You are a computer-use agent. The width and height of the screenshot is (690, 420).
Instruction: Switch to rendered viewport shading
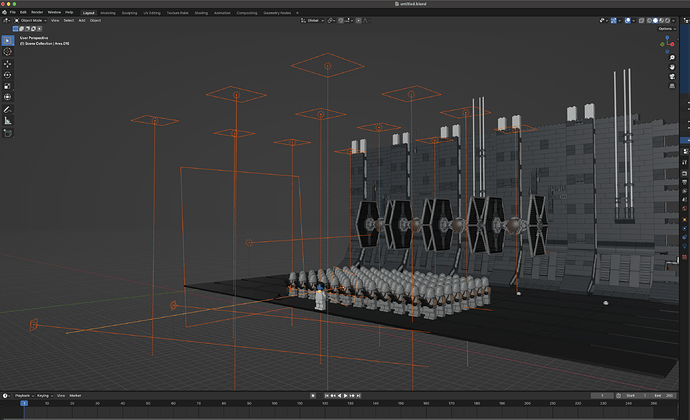tap(668, 20)
